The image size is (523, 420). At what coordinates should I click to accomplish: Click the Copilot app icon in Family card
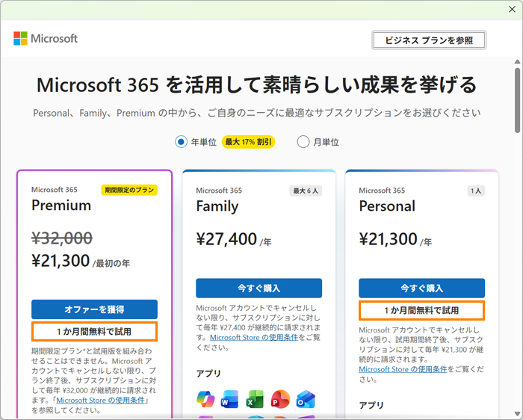[x=205, y=399]
